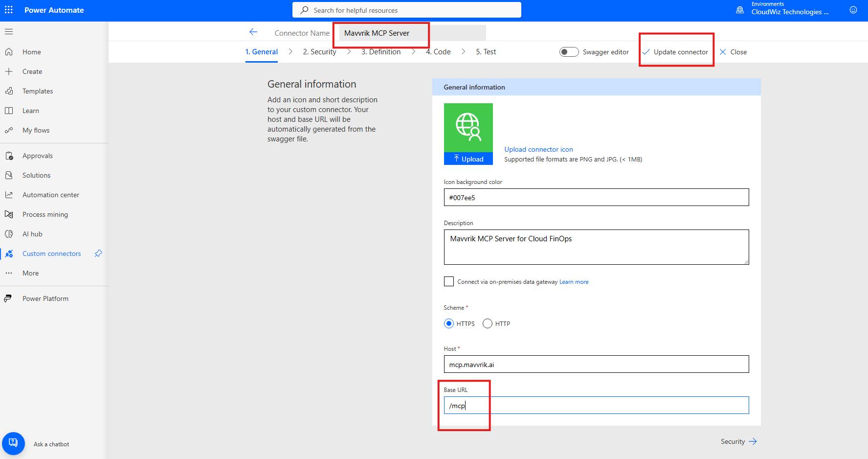Go to the 3. Definition step
The image size is (868, 459).
coord(381,52)
